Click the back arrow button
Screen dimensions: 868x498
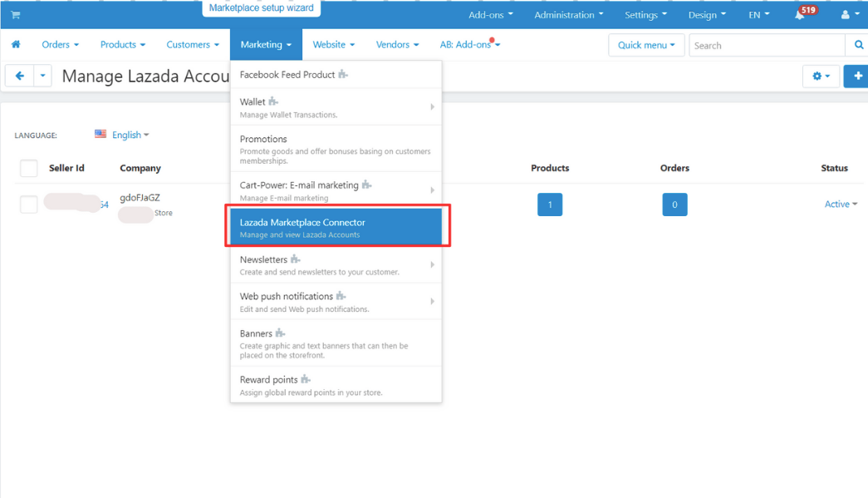[x=20, y=76]
